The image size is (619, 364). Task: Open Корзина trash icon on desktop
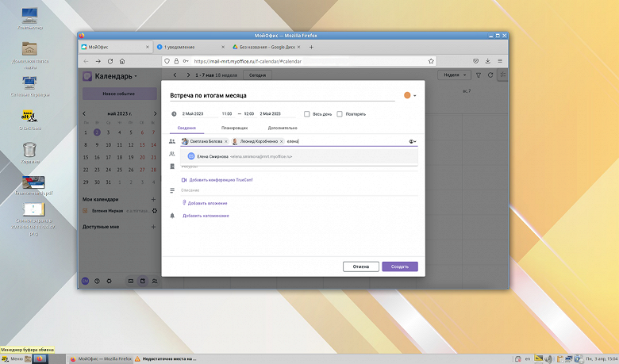coord(29,149)
